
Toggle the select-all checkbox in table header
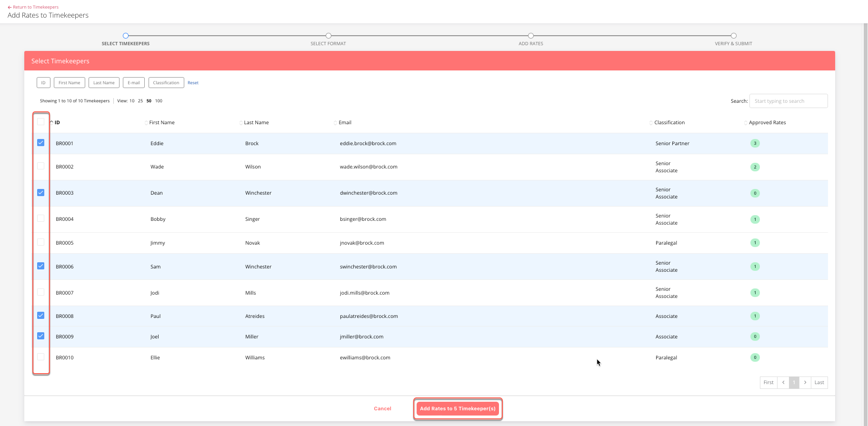pyautogui.click(x=41, y=122)
